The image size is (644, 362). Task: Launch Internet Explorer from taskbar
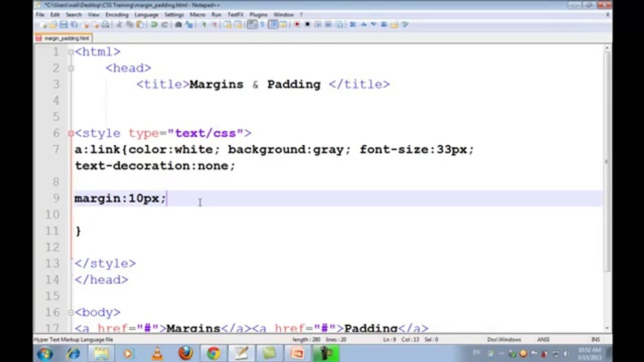coord(73,353)
